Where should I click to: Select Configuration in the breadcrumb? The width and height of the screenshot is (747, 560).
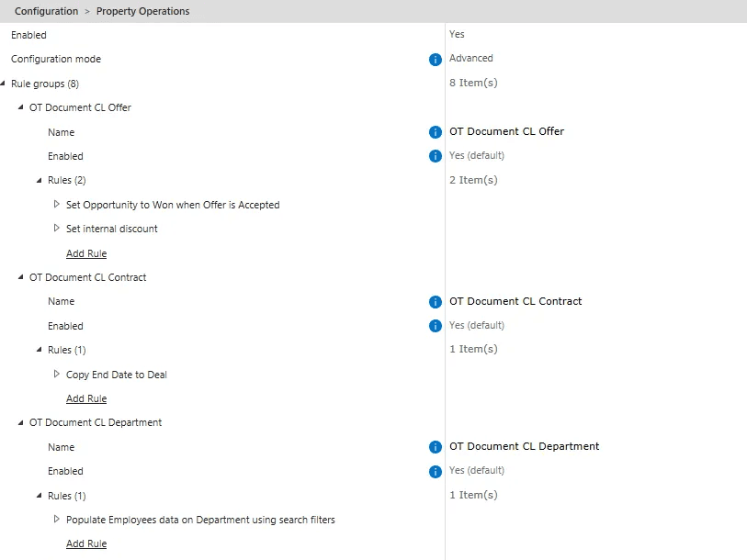(x=46, y=11)
